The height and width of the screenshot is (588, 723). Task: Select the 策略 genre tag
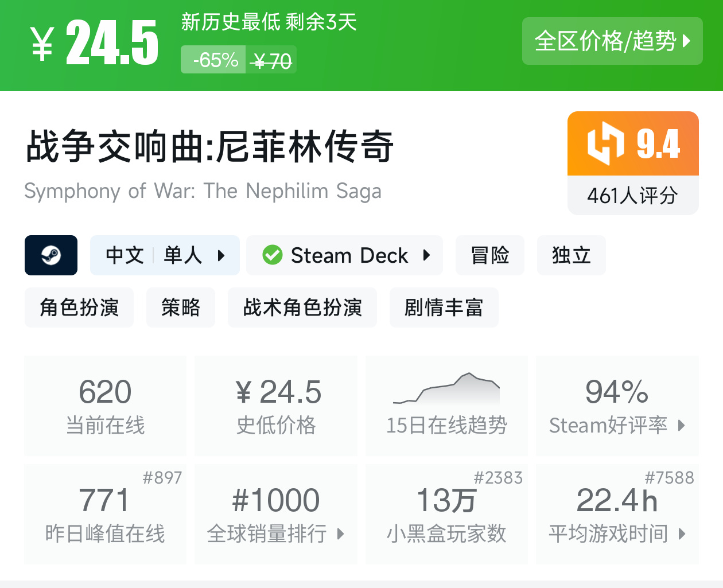[181, 307]
